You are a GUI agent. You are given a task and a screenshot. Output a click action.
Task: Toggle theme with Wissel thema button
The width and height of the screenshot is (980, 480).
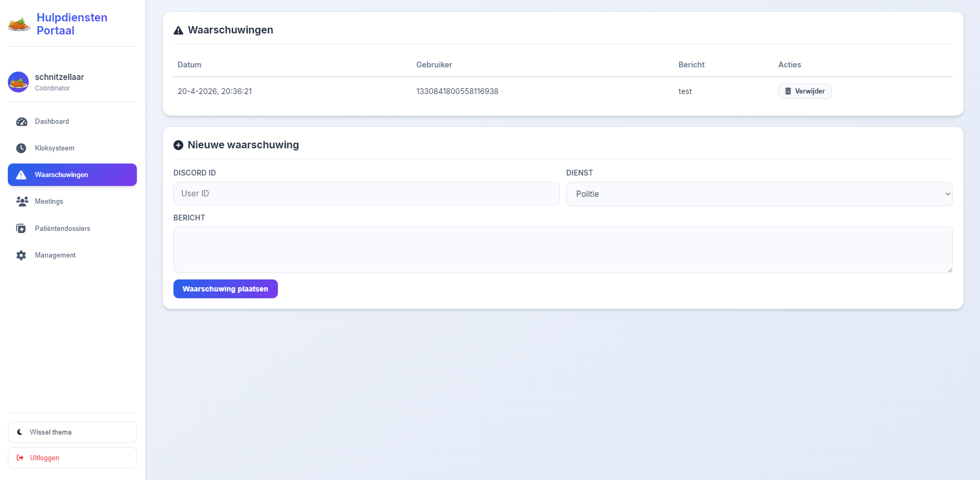[x=72, y=432]
